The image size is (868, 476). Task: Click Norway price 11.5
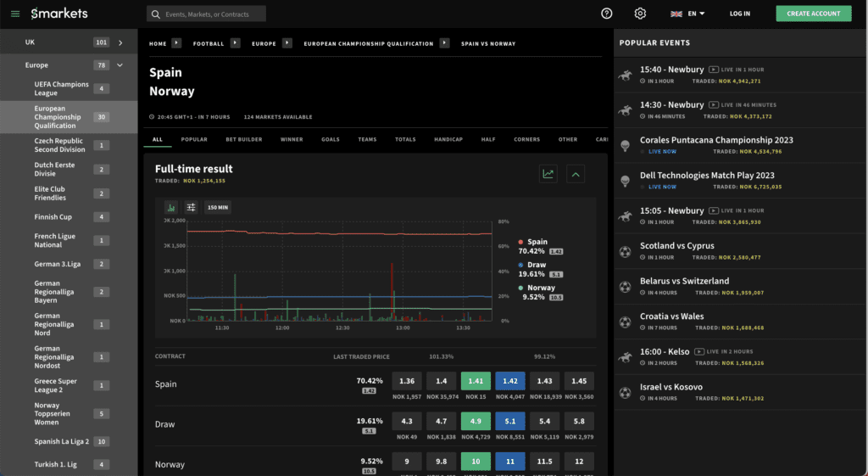tap(545, 461)
